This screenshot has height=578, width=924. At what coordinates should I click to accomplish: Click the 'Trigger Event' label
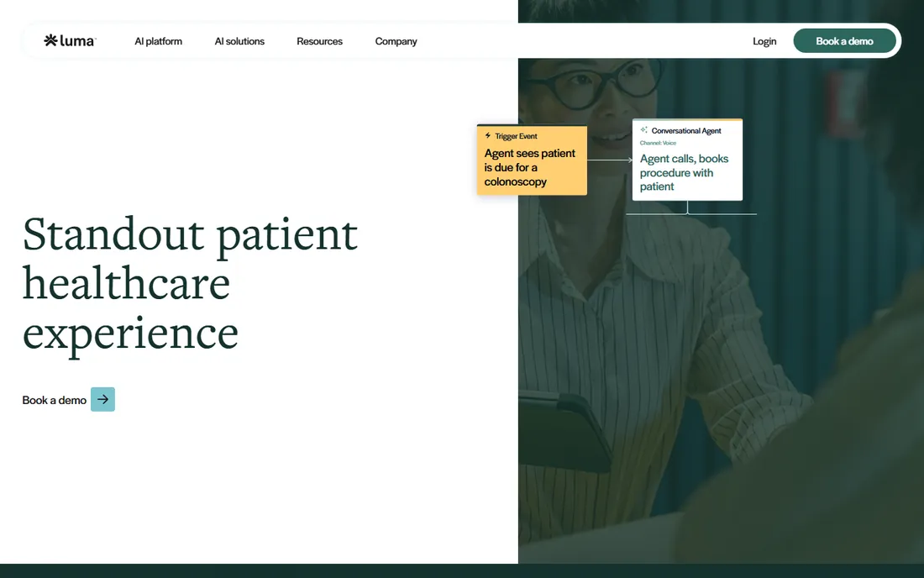[x=516, y=136]
